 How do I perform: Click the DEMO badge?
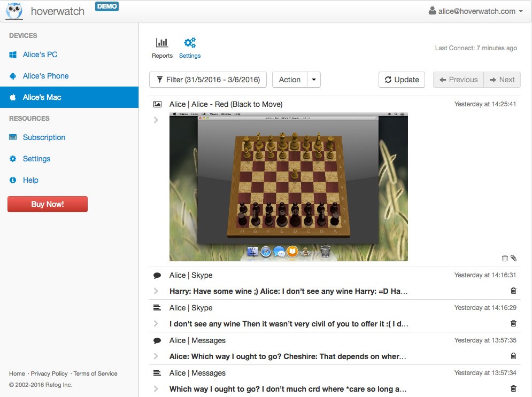click(107, 6)
